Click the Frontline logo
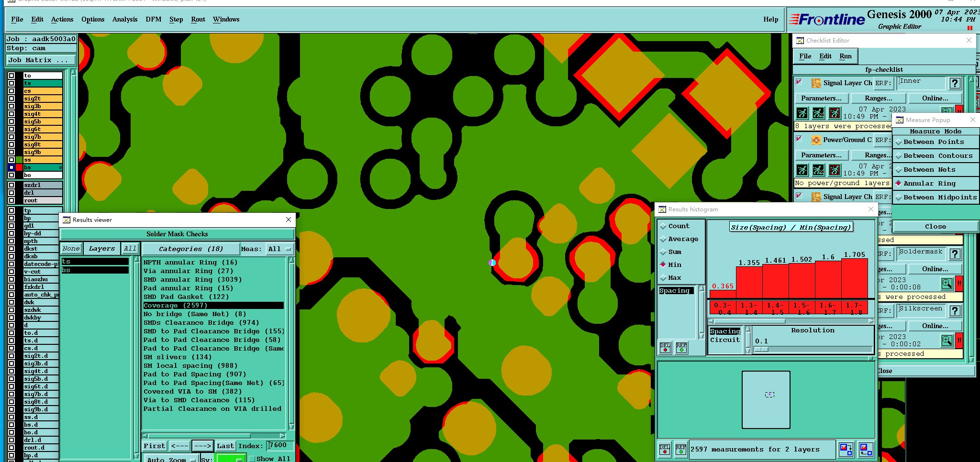980x462 pixels. tap(827, 20)
